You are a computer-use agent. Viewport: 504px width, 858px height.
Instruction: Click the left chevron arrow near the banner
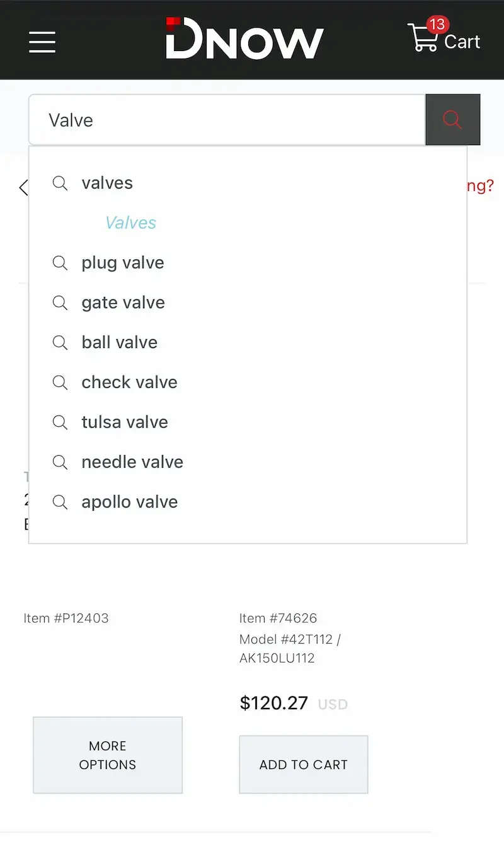point(23,187)
